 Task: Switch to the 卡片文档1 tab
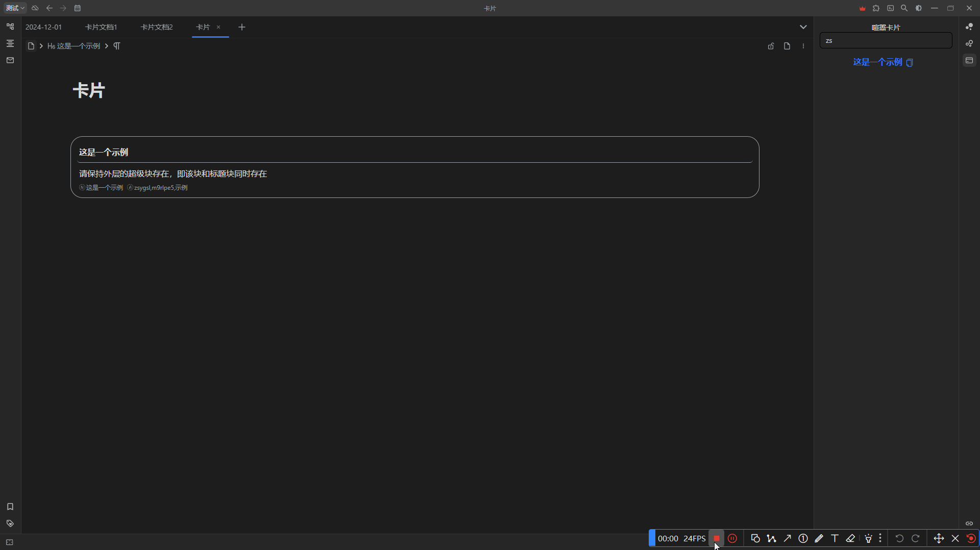[x=101, y=27]
